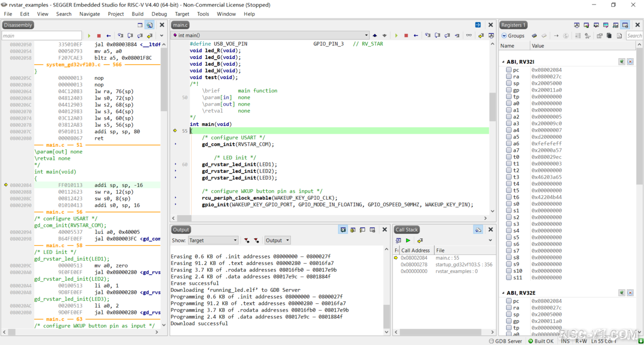644x345 pixels.
Task: Open the Show Target dropdown in Output
Action: click(x=212, y=241)
